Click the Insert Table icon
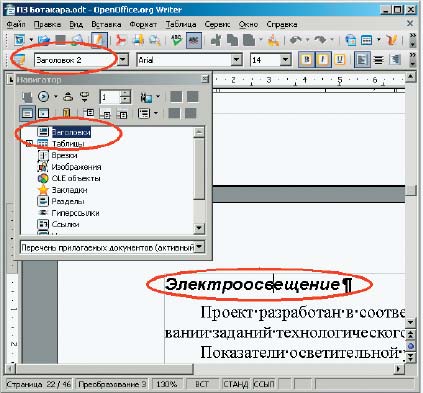Screen dimensions: 423x393 tap(367, 40)
